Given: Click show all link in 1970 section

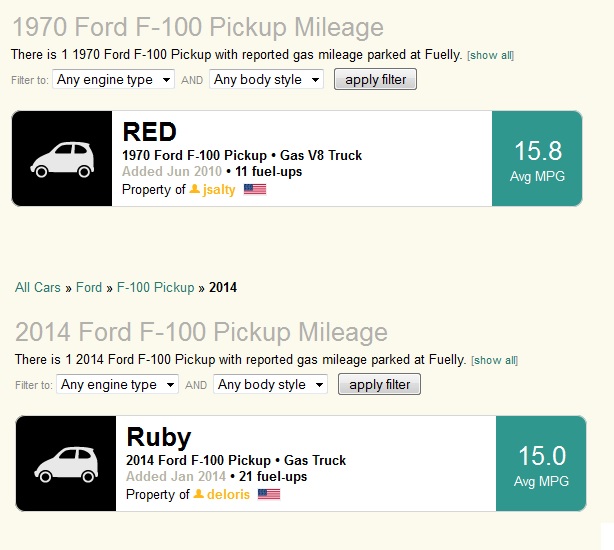Looking at the screenshot, I should 491,55.
